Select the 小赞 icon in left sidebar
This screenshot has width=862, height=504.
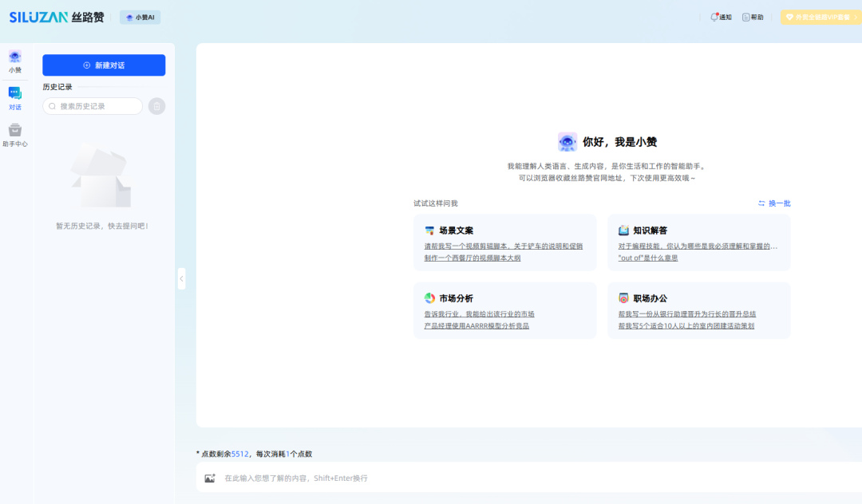coord(14,57)
